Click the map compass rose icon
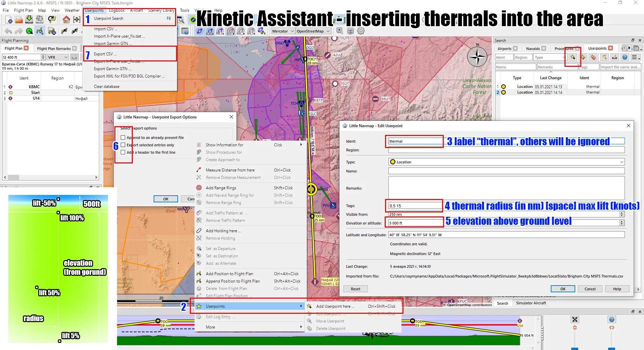 pos(477,57)
